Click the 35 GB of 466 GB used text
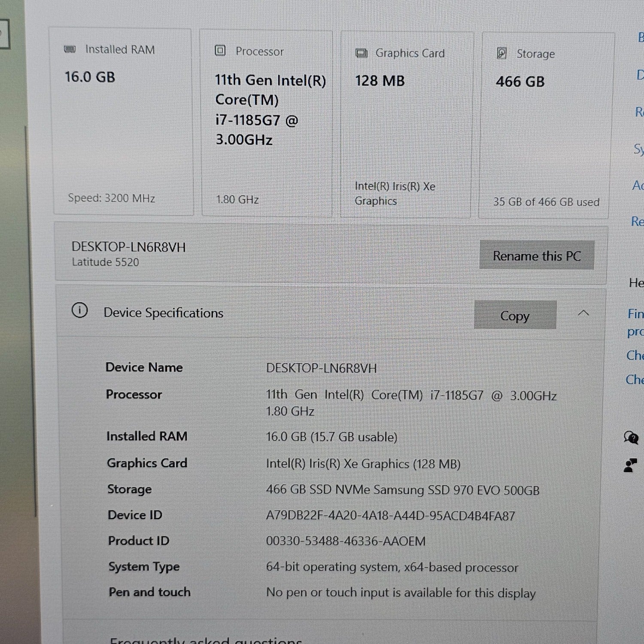Viewport: 644px width, 644px height. pos(546,202)
